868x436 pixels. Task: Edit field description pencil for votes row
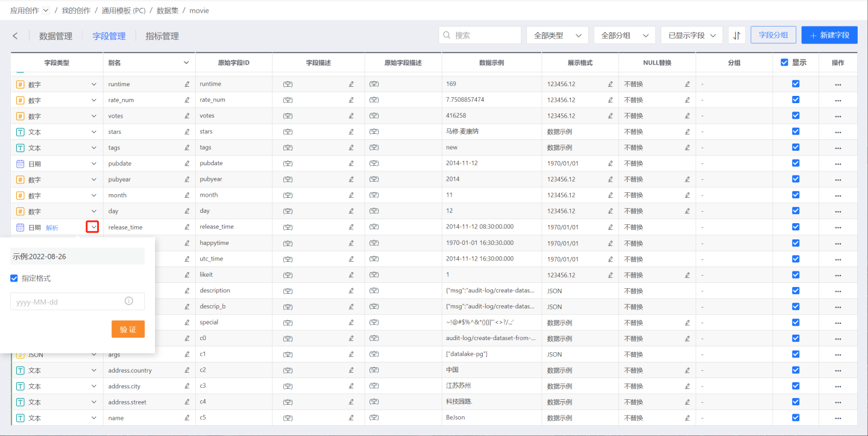pos(351,116)
